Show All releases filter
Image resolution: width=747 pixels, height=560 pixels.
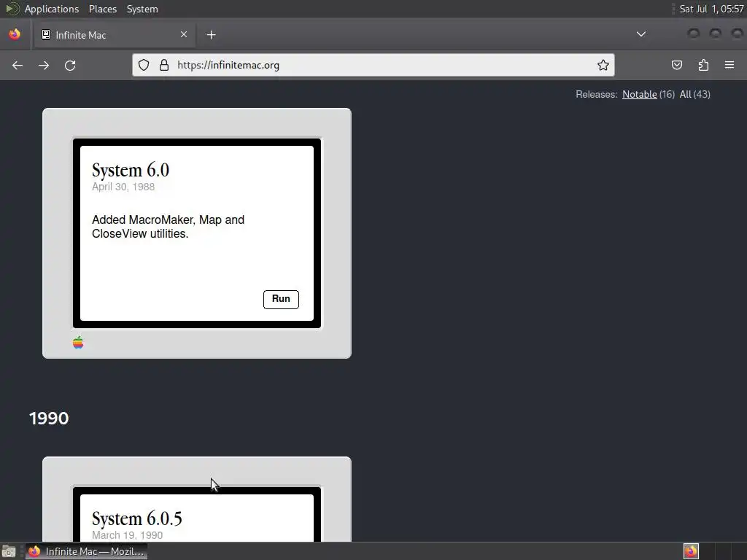point(685,94)
